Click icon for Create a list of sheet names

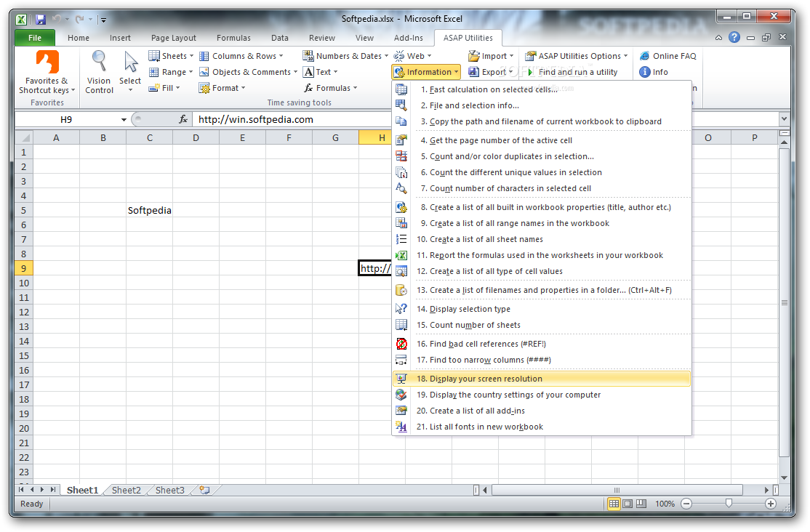coord(401,239)
